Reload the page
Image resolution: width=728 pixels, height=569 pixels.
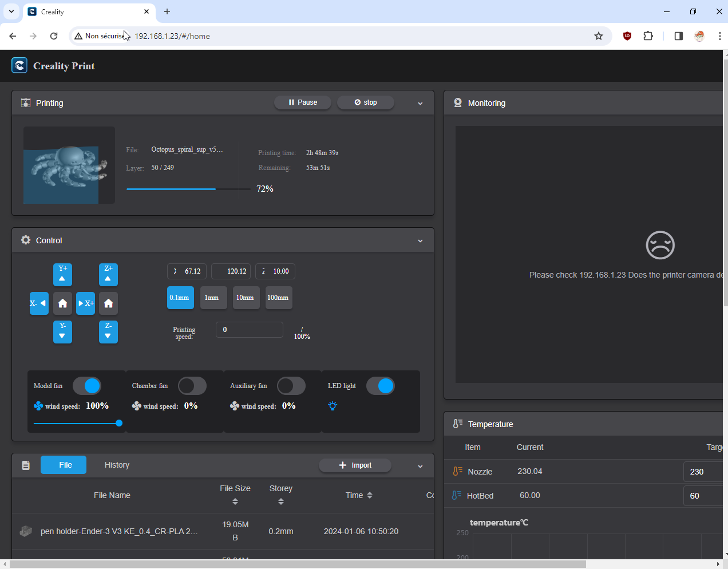(x=54, y=36)
